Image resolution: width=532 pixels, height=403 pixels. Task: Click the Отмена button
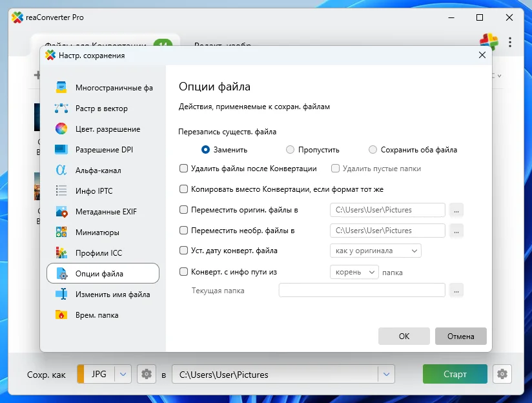pyautogui.click(x=460, y=336)
